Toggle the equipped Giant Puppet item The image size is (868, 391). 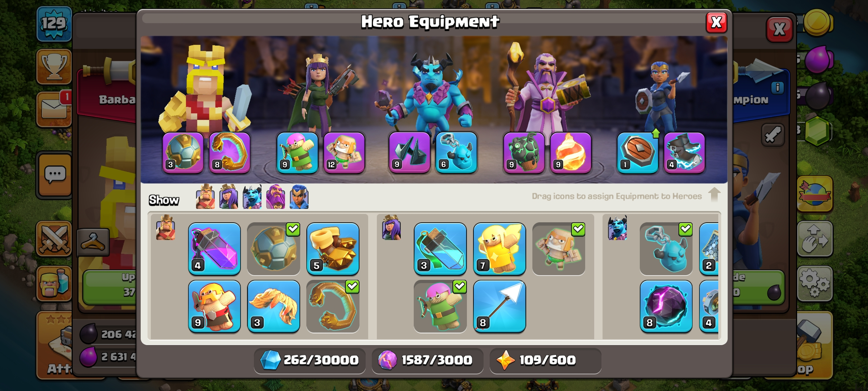coord(559,249)
